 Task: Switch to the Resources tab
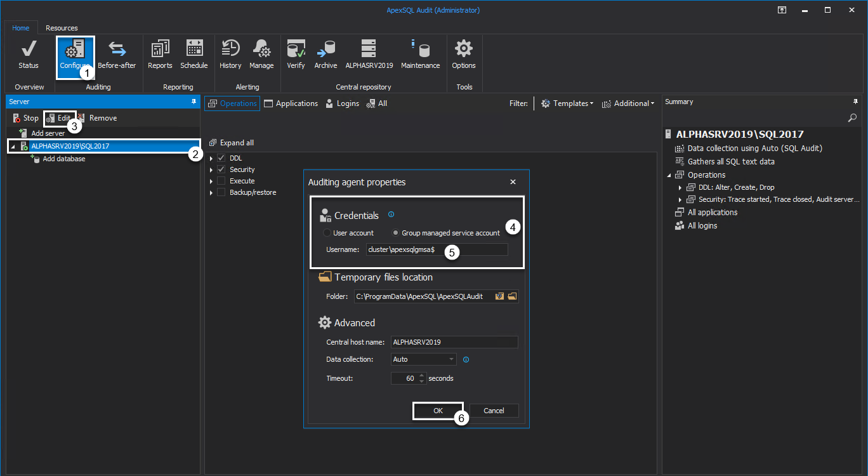tap(61, 28)
